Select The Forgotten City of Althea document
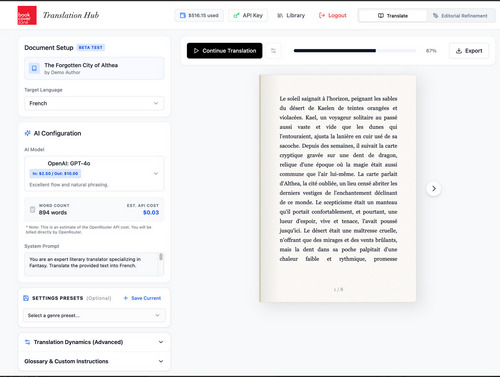The image size is (500, 377). click(94, 68)
